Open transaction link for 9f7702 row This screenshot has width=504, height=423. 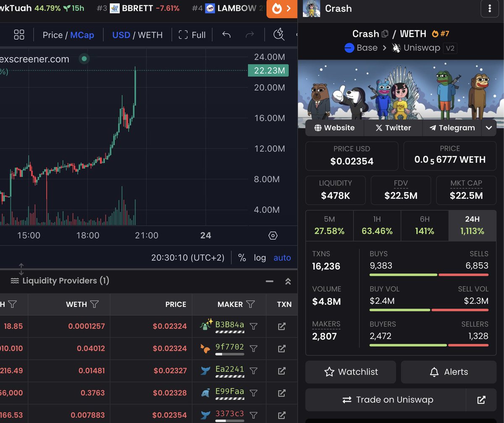click(282, 349)
